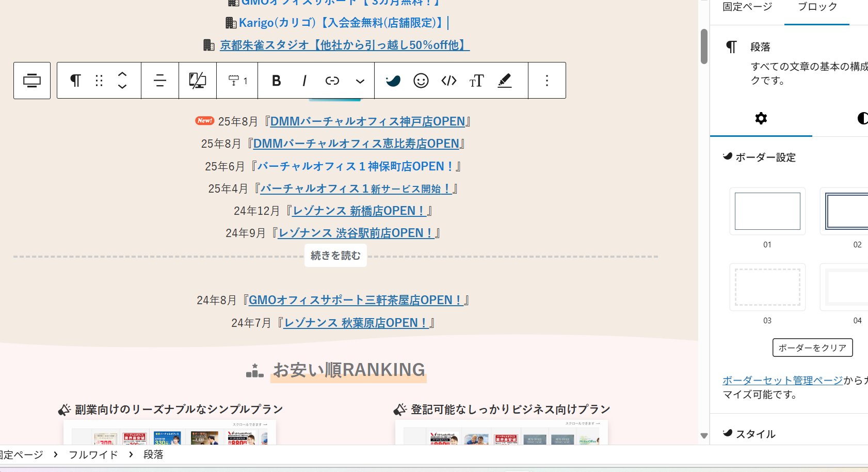The height and width of the screenshot is (472, 868).
Task: Open the block styles half-circle tab
Action: click(x=862, y=118)
